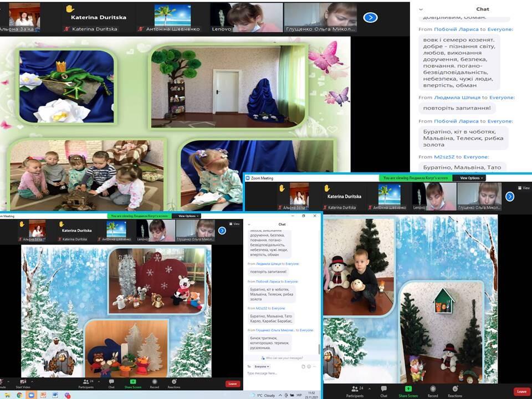Click the "повторіть запитання!" message in the large chat
This screenshot has width=532, height=399.
(x=457, y=108)
